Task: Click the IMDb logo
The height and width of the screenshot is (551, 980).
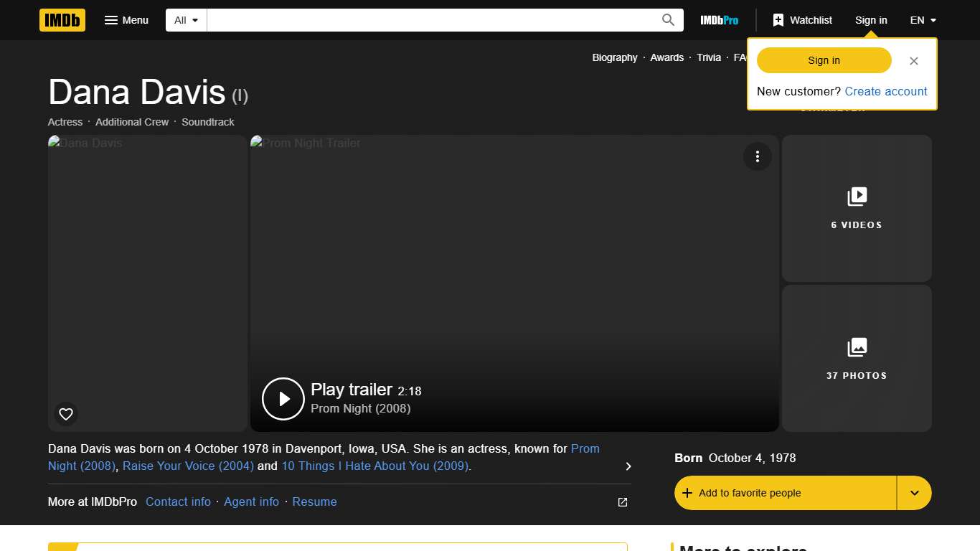Action: click(62, 20)
